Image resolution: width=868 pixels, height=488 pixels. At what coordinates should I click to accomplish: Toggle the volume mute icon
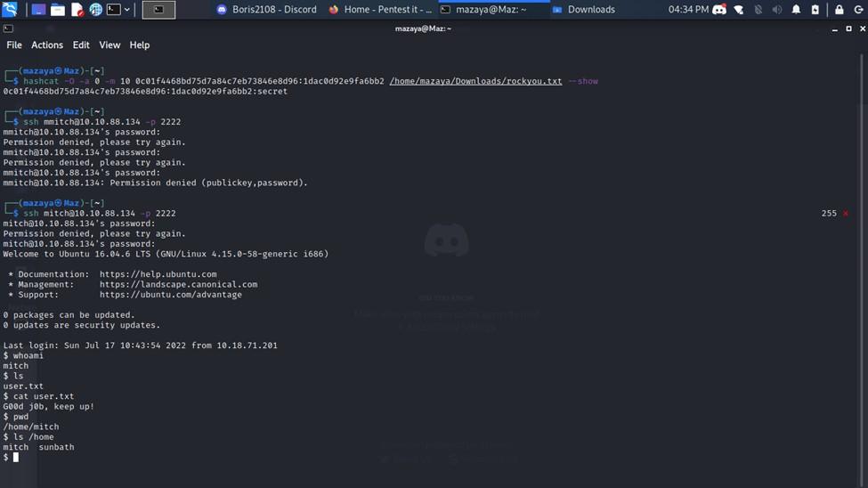(x=777, y=10)
